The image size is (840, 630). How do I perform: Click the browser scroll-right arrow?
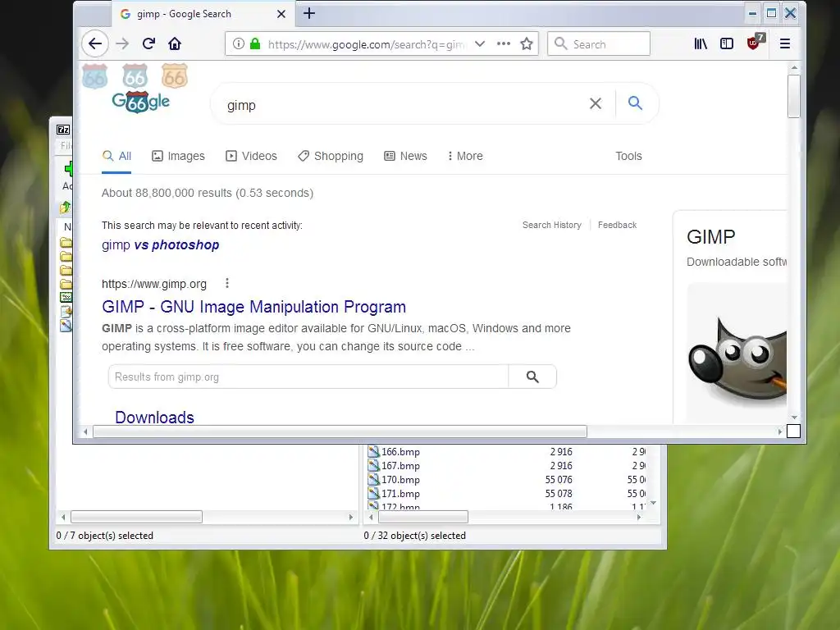(x=779, y=431)
